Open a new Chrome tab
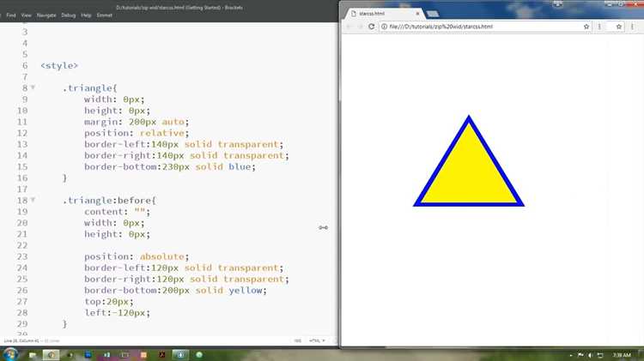This screenshot has height=361, width=644. pos(433,14)
